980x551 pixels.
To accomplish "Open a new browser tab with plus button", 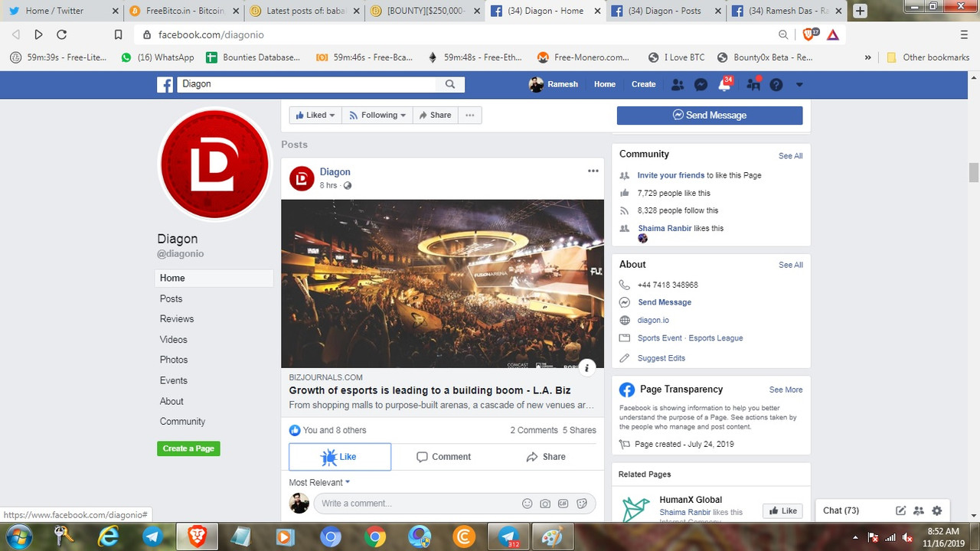I will tap(860, 11).
